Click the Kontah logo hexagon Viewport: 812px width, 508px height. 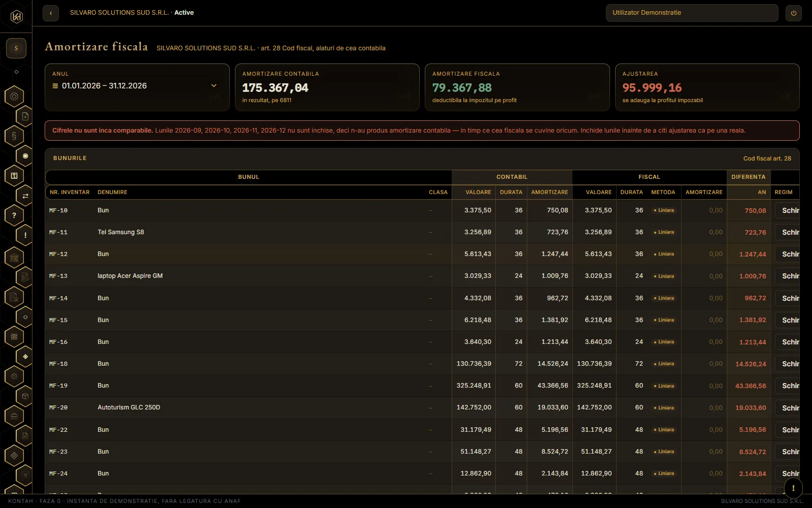coord(16,17)
